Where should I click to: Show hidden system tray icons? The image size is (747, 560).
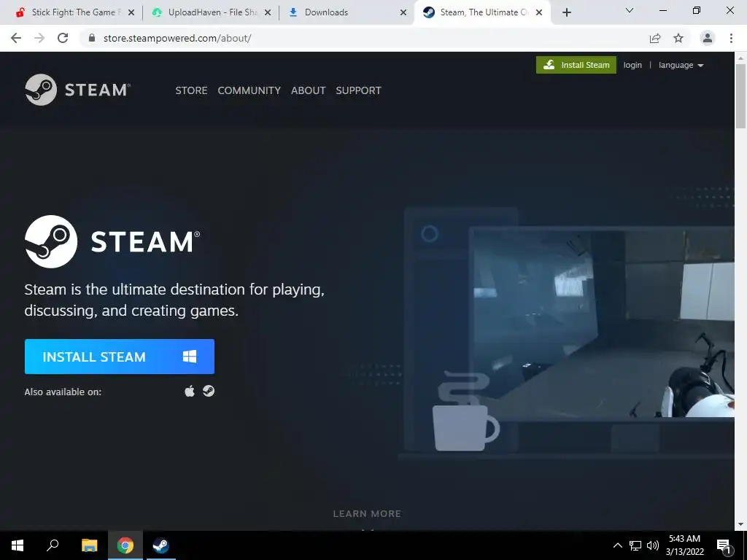617,545
